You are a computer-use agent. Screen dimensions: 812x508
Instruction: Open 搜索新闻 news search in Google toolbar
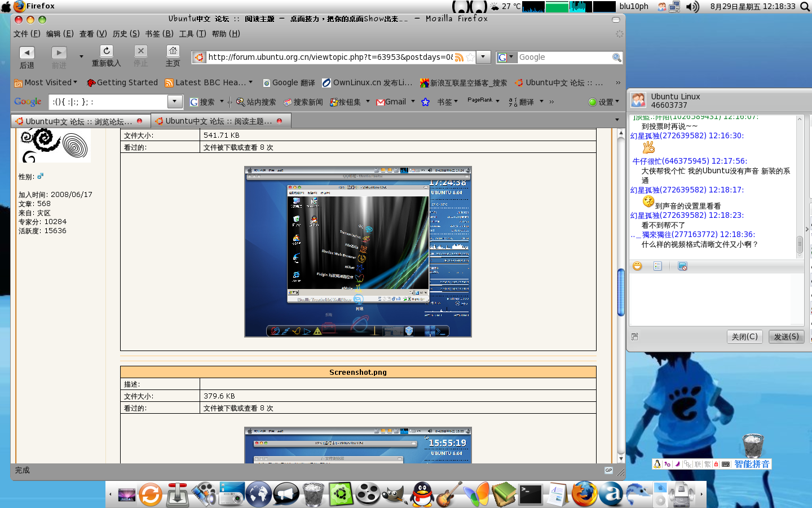303,102
